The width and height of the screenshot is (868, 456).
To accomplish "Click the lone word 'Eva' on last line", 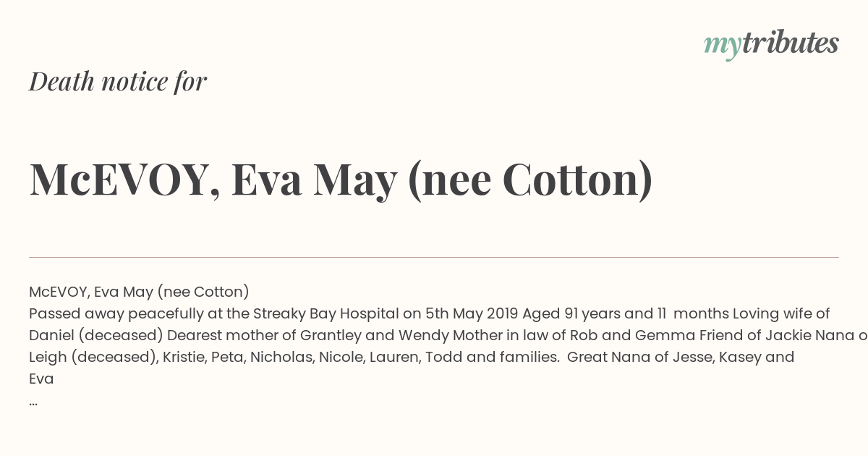I will (x=41, y=379).
